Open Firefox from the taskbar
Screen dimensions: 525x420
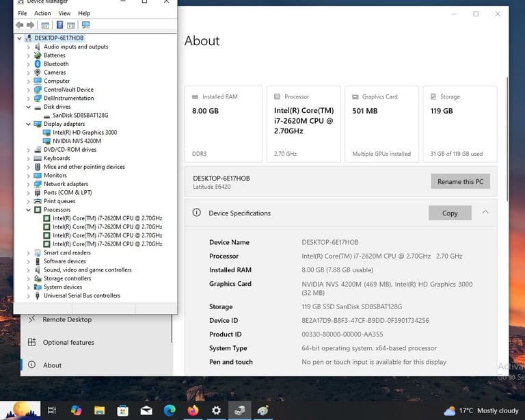[193, 410]
